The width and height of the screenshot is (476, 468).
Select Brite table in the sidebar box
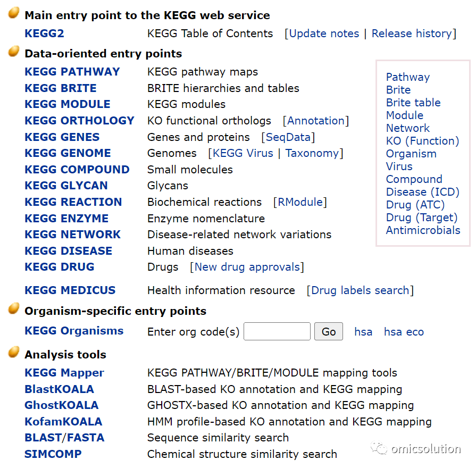[413, 103]
